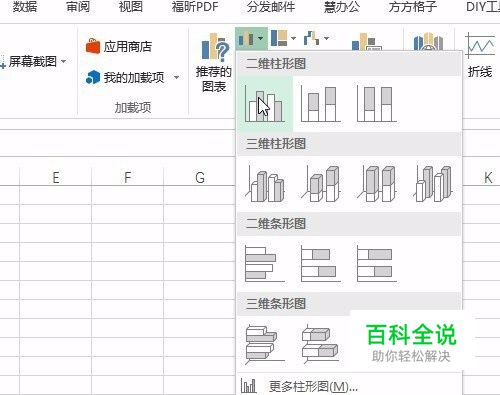Switch to the 数据 tab

25,7
